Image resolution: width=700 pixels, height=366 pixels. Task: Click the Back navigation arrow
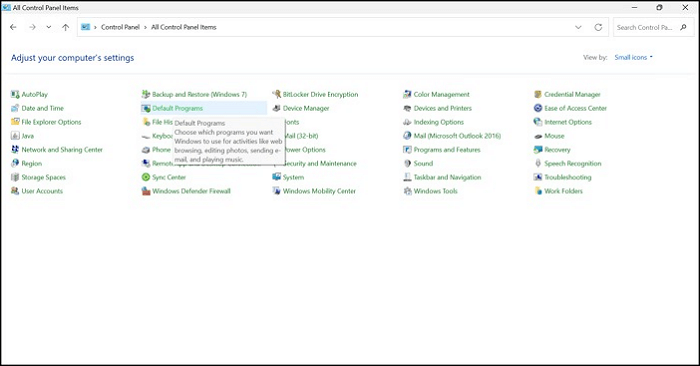tap(13, 27)
